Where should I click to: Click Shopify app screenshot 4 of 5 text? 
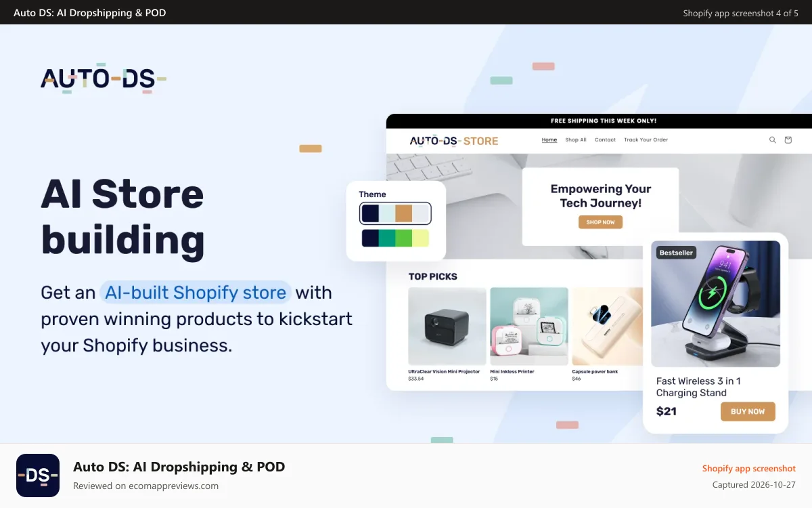[x=740, y=13]
